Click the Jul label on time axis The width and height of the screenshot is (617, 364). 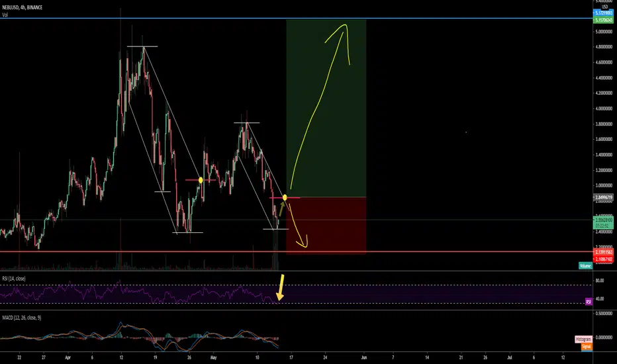[510, 357]
